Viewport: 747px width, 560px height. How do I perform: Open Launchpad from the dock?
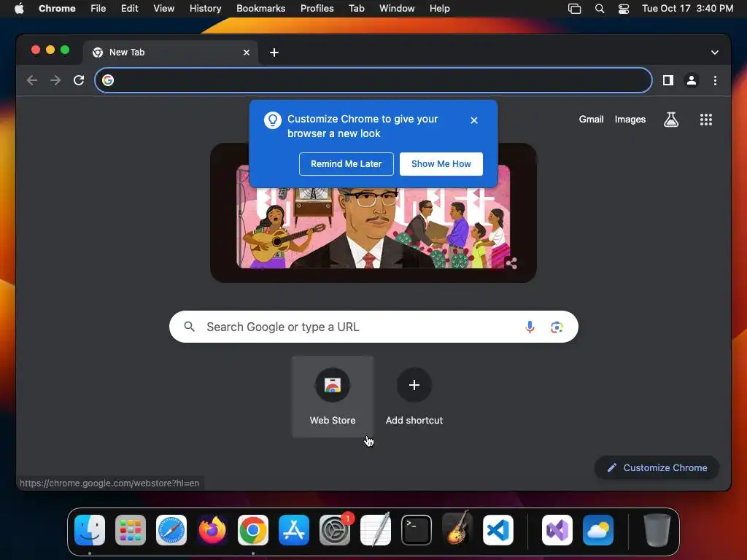pyautogui.click(x=131, y=530)
